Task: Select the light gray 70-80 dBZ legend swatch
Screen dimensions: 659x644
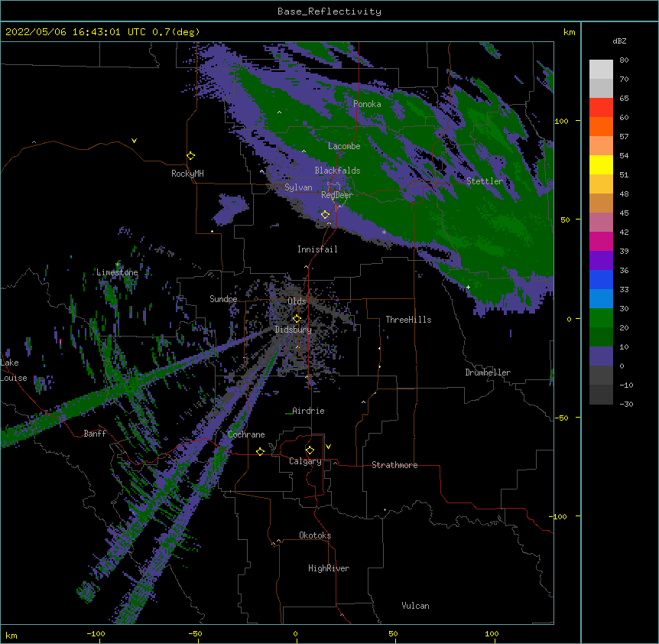Action: (601, 70)
